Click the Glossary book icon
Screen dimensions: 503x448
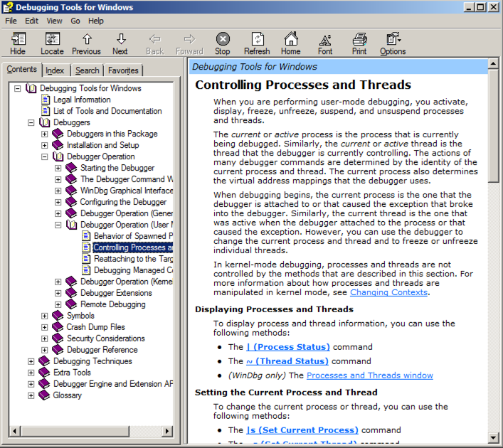click(44, 395)
